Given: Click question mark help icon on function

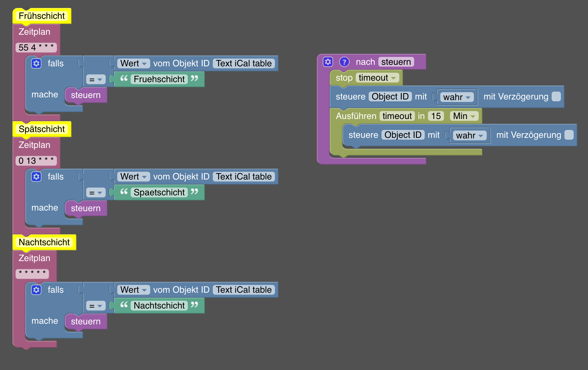Looking at the screenshot, I should click(344, 62).
